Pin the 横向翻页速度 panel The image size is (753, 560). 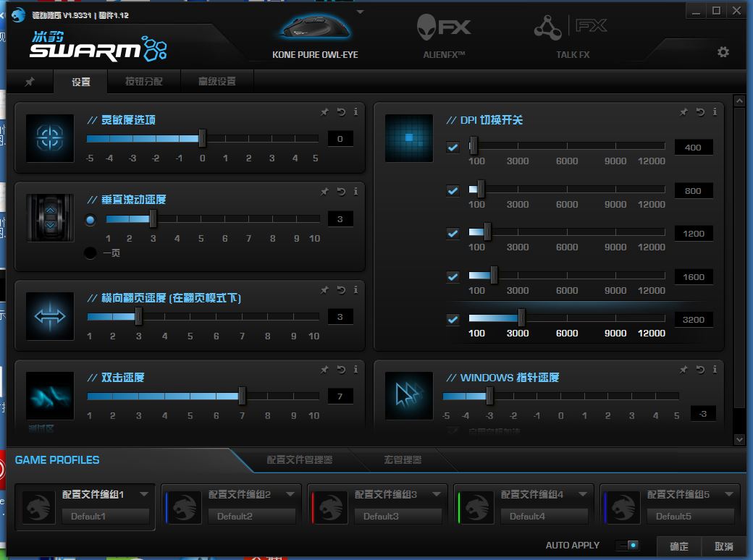click(x=324, y=290)
